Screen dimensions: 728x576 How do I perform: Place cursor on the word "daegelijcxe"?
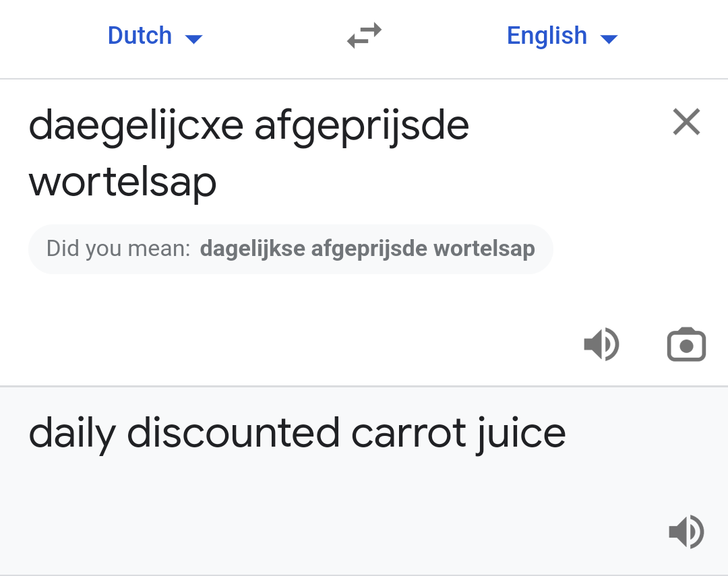click(x=135, y=127)
